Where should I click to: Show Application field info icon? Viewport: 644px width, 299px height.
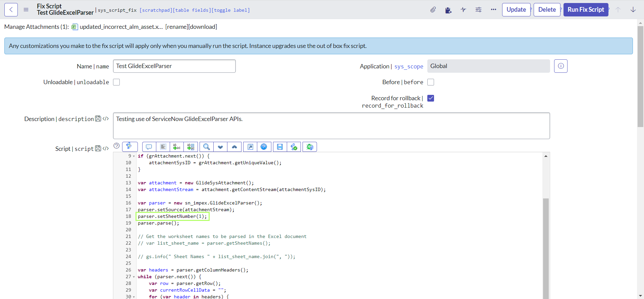pos(561,66)
